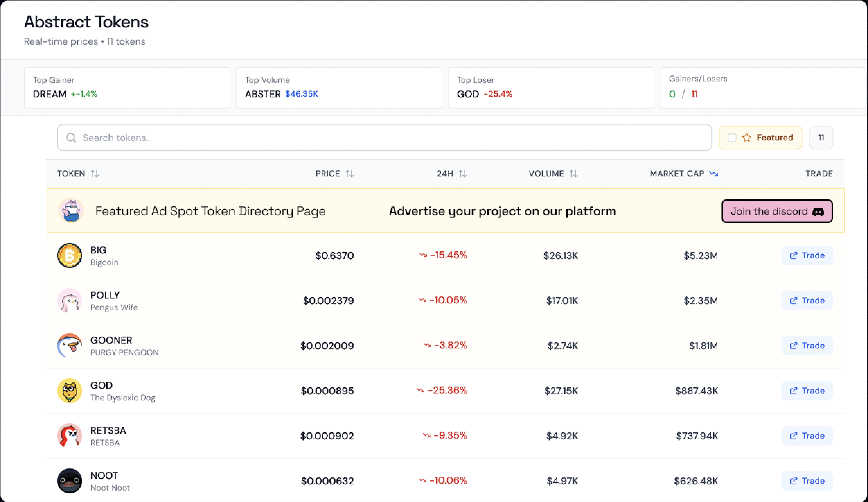Click the featured ad penguin mascot image
Screen dimensions: 868x502
point(71,210)
